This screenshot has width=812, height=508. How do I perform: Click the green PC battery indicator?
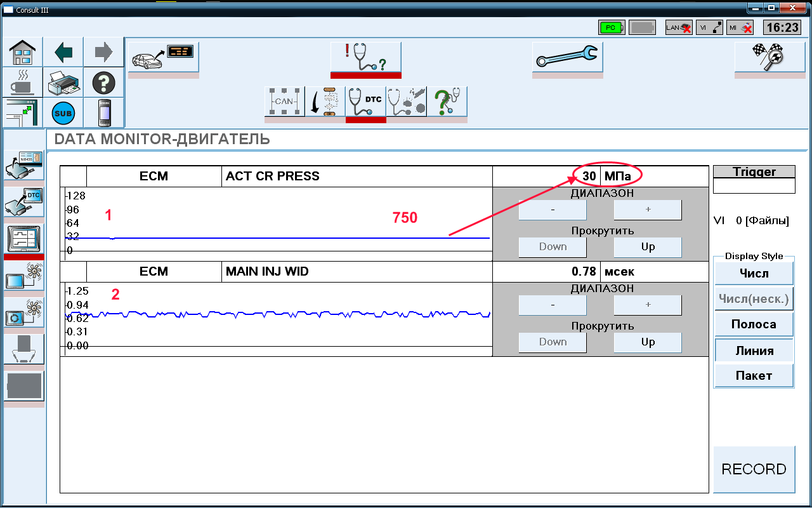[612, 27]
